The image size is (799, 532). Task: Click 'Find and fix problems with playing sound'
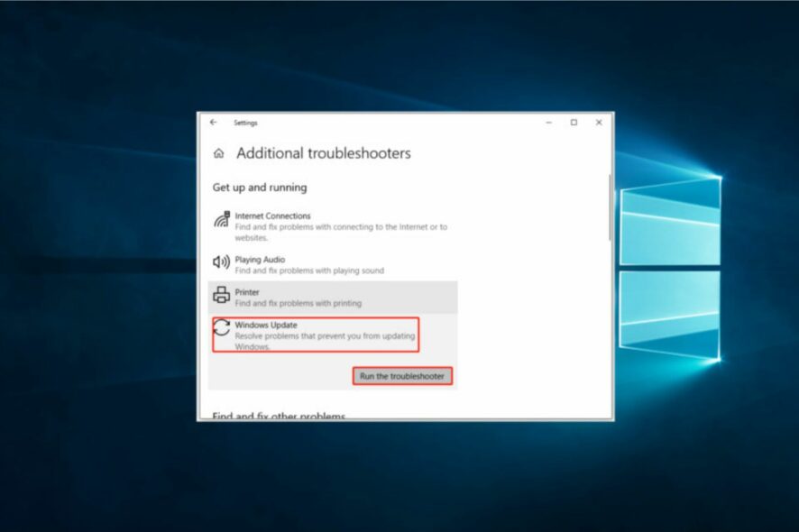tap(309, 271)
